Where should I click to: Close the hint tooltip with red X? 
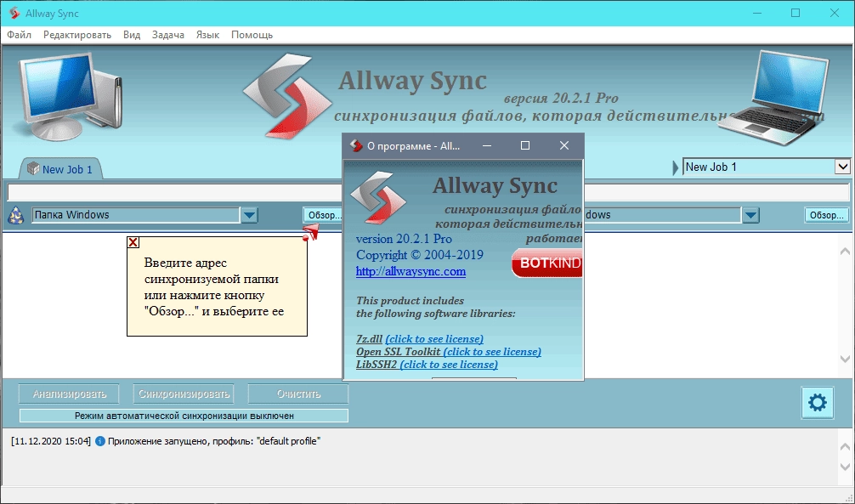tap(133, 242)
